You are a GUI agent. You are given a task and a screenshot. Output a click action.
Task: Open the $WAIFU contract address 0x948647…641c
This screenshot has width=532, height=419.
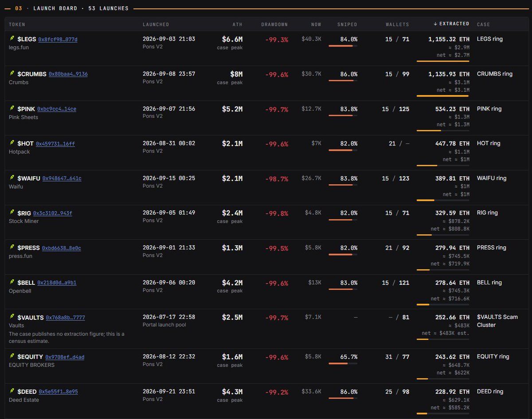pos(62,178)
